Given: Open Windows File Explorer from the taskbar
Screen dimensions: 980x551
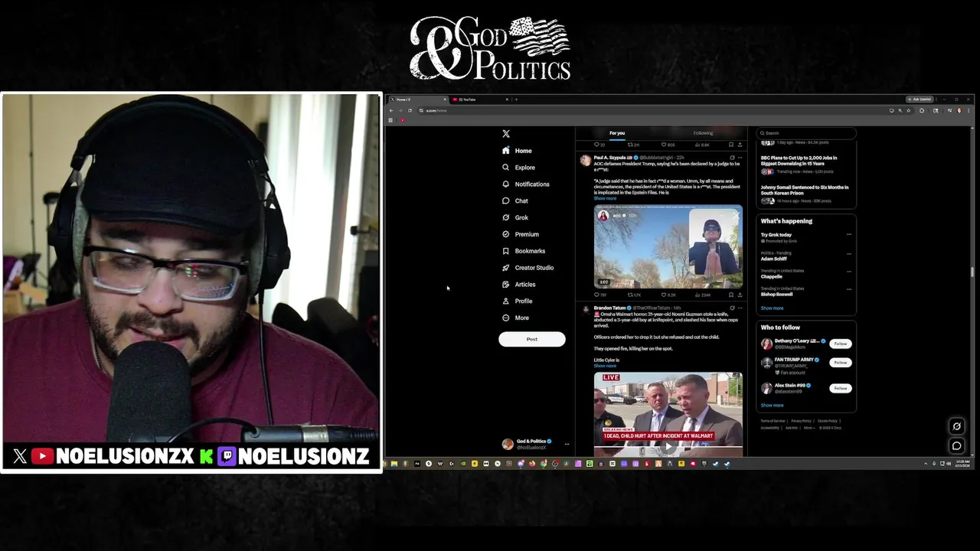Looking at the screenshot, I should pyautogui.click(x=394, y=464).
